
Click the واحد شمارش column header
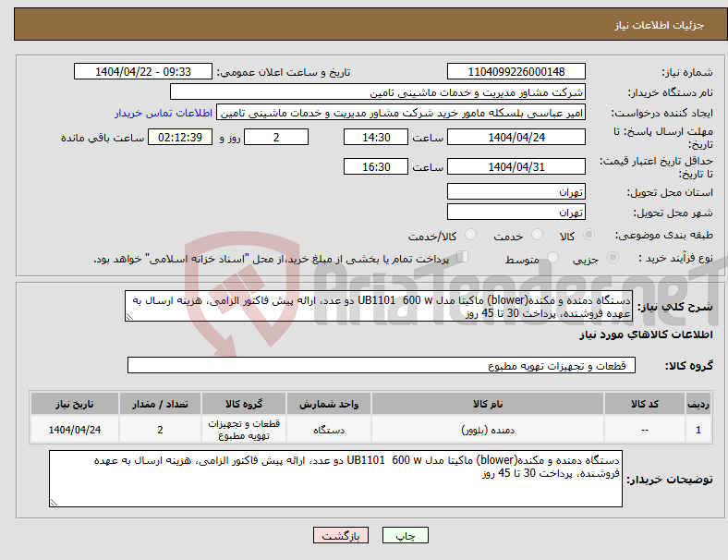pos(329,404)
